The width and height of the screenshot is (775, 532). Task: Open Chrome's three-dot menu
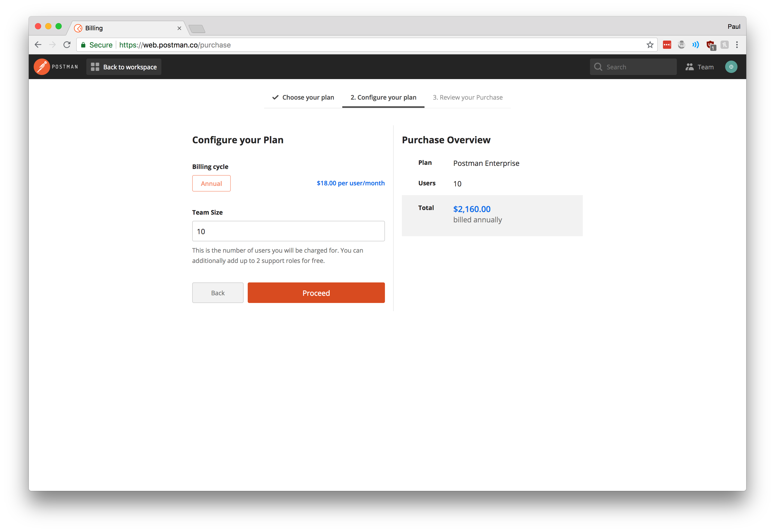click(x=737, y=45)
